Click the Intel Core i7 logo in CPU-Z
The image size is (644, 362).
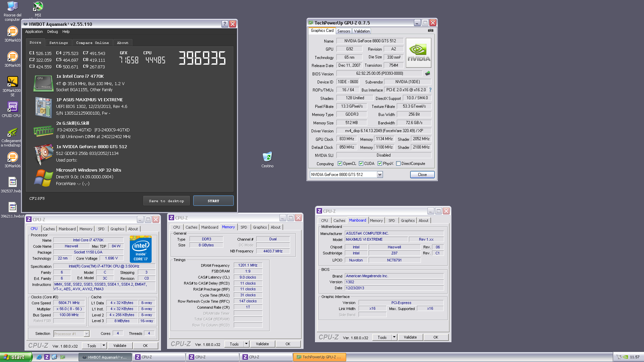coord(141,249)
